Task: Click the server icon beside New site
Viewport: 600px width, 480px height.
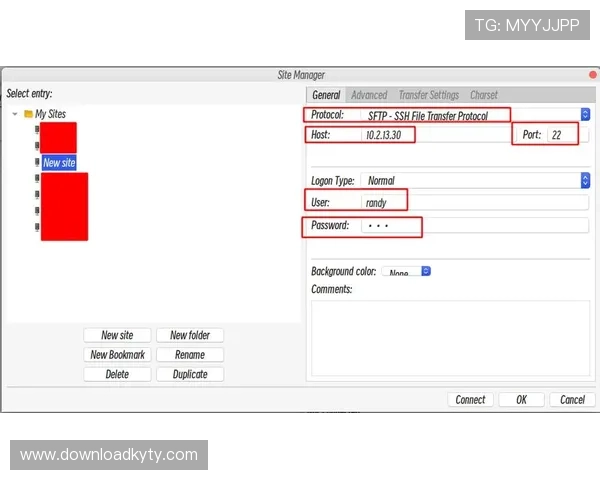Action: 37,162
